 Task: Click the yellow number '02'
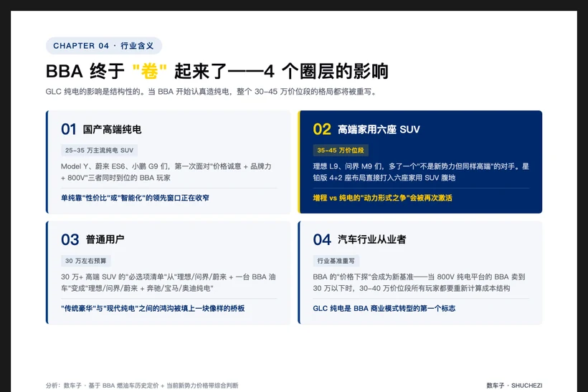pos(322,129)
